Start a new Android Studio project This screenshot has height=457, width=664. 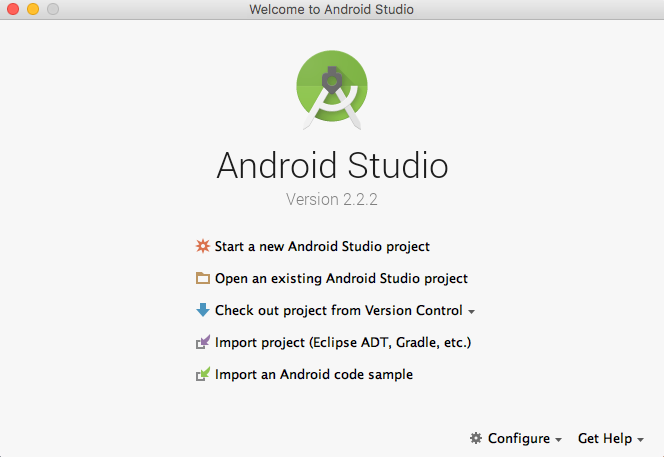tap(322, 247)
